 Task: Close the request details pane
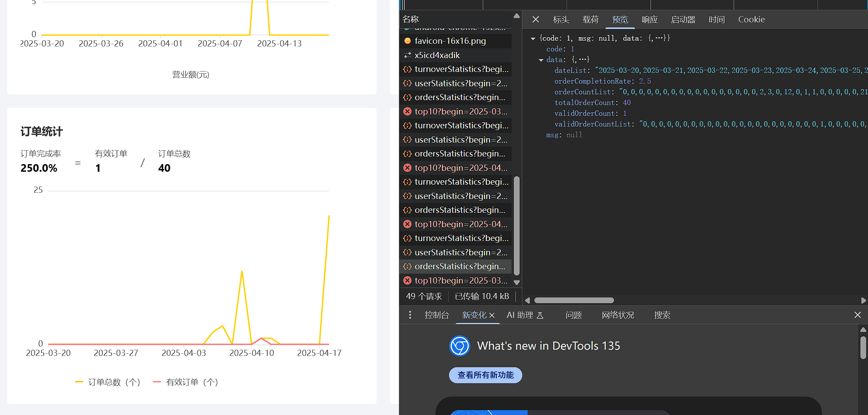pos(535,19)
